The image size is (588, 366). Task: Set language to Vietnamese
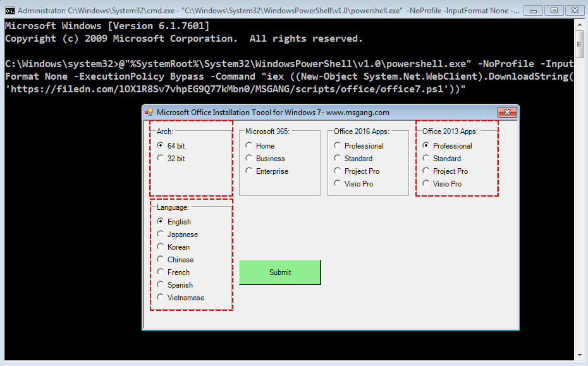point(180,297)
